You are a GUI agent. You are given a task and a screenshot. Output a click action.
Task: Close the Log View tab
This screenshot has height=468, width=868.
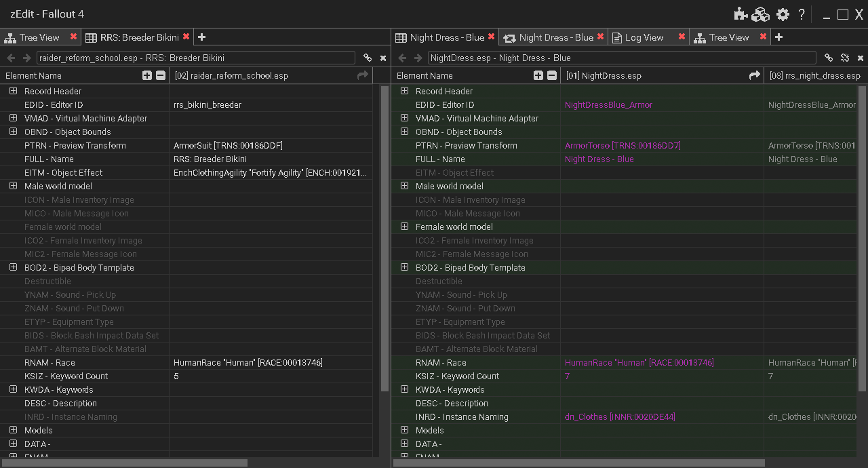[682, 37]
